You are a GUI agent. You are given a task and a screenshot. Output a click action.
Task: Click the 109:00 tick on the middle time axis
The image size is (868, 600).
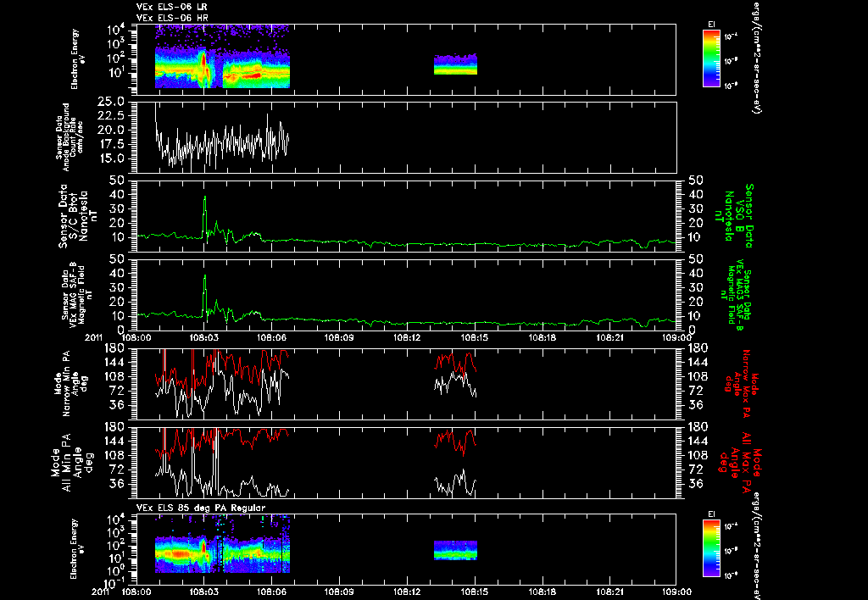(x=676, y=337)
